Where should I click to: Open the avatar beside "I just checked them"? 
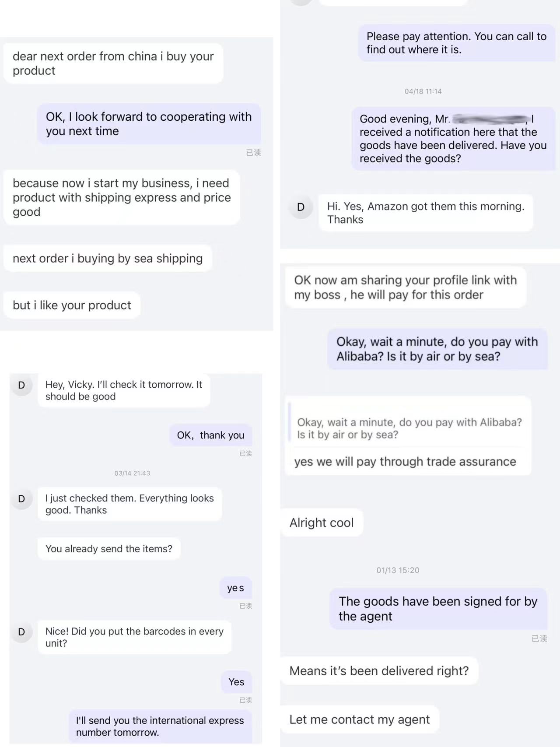pyautogui.click(x=21, y=498)
